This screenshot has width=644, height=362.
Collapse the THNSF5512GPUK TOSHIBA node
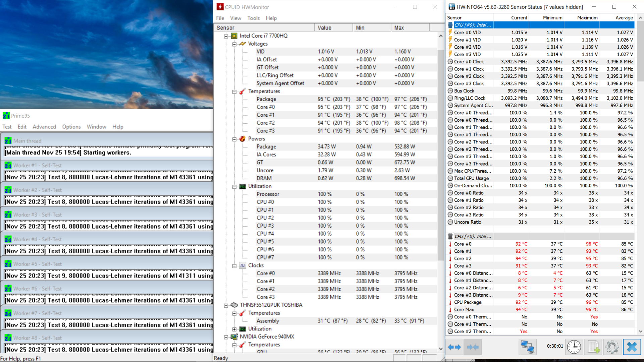(226, 306)
